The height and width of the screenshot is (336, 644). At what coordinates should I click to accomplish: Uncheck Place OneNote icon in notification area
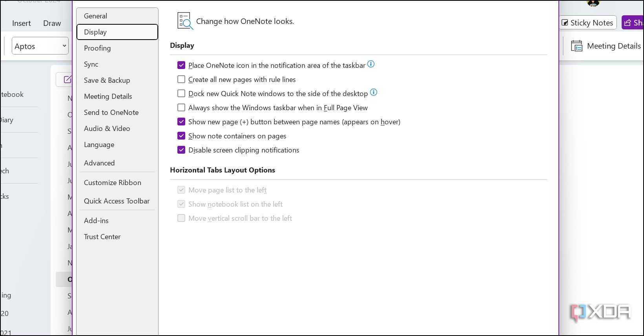[x=181, y=65]
